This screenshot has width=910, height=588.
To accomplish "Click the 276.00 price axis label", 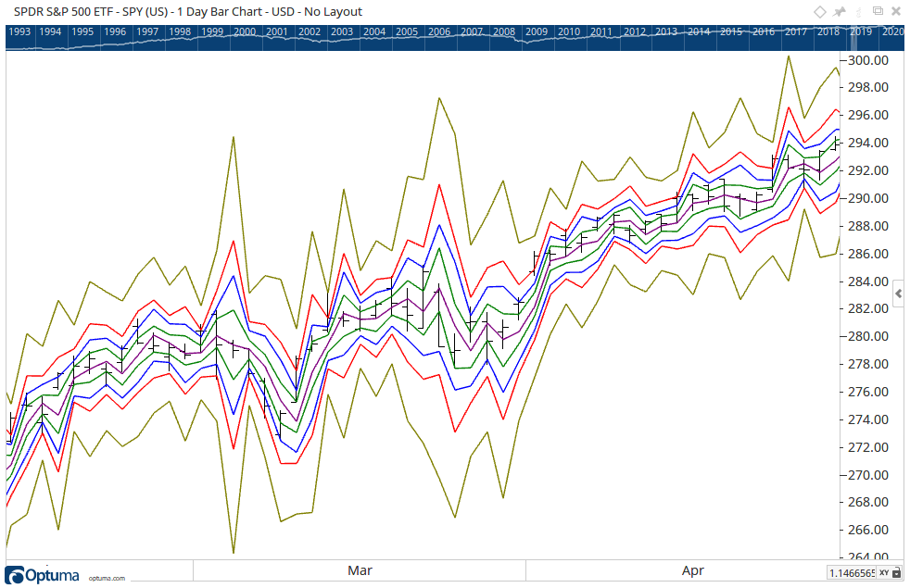I will [x=868, y=392].
